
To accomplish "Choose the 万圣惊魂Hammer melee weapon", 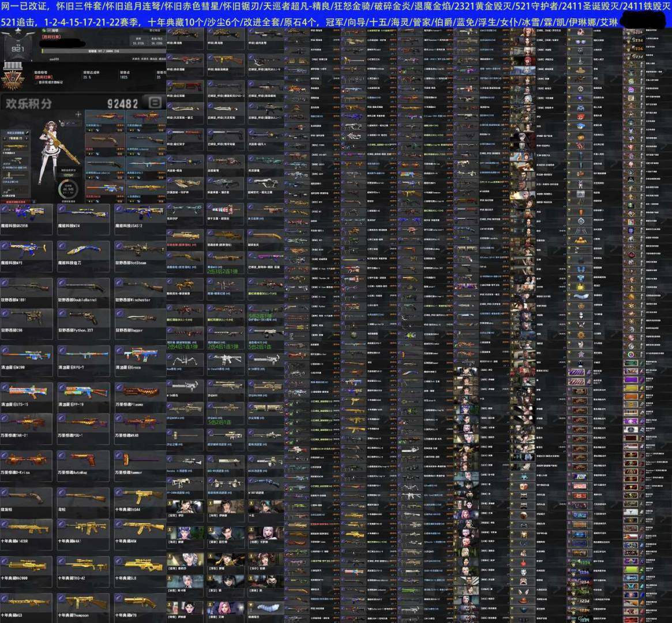I will pyautogui.click(x=140, y=463).
